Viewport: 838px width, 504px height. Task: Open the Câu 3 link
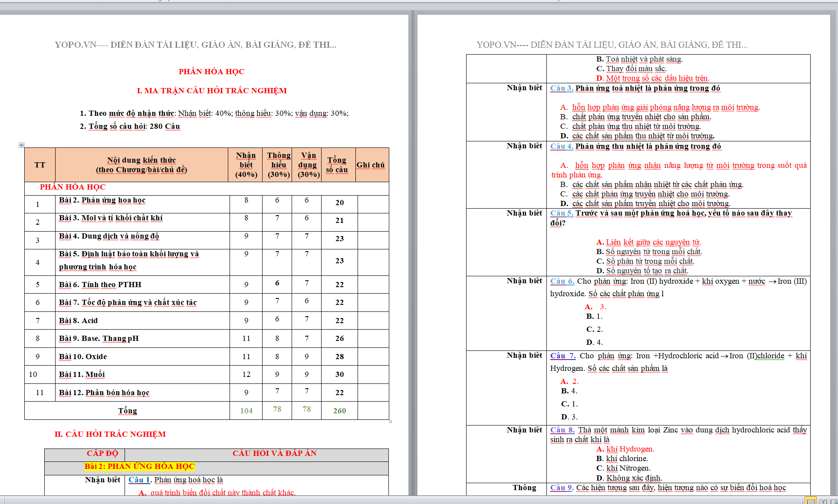tap(562, 88)
